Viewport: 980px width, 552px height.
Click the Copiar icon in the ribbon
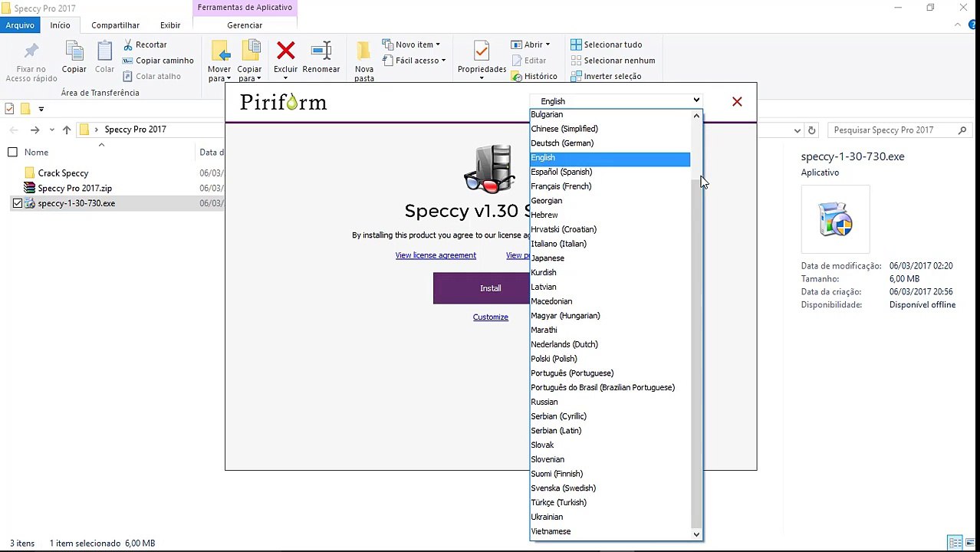tap(74, 51)
